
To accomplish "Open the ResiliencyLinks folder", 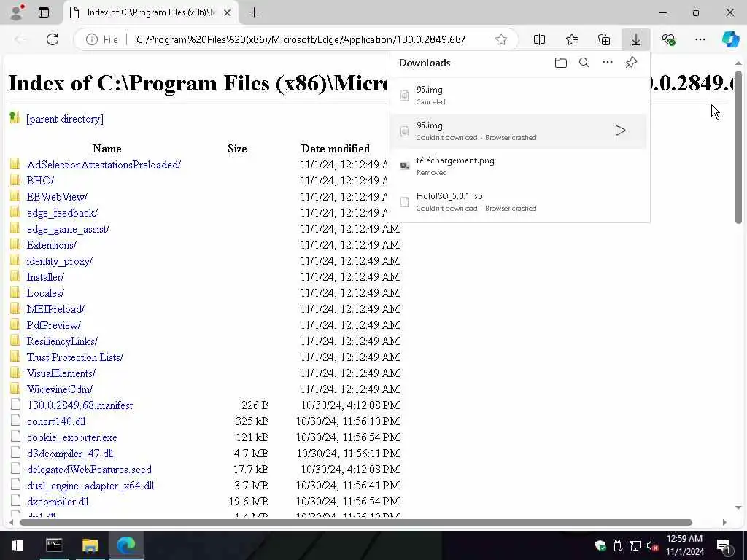I will pyautogui.click(x=63, y=341).
